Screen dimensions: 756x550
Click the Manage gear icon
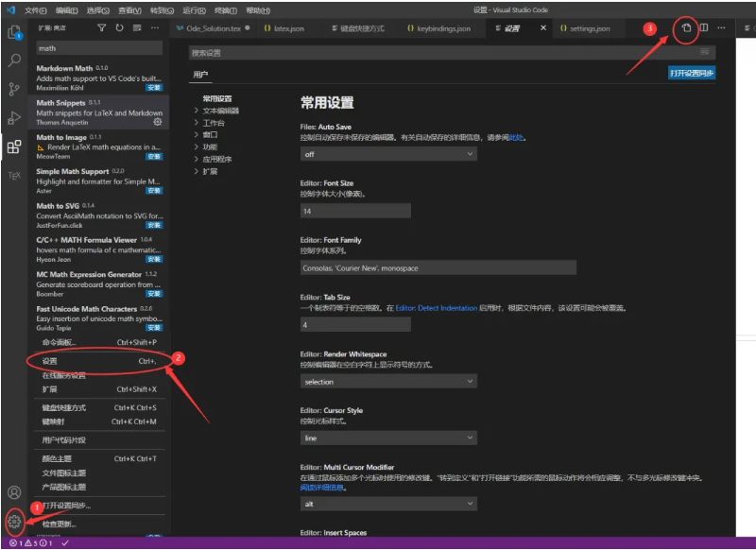pos(14,521)
